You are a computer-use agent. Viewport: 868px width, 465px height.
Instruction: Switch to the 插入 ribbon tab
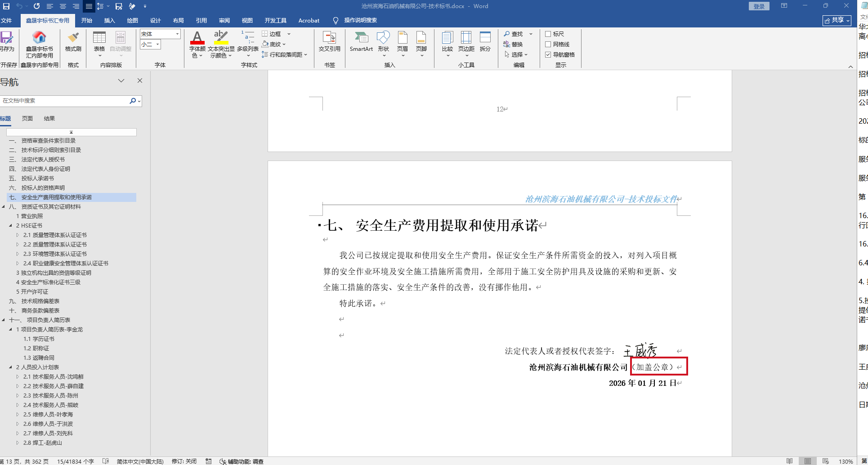(110, 21)
